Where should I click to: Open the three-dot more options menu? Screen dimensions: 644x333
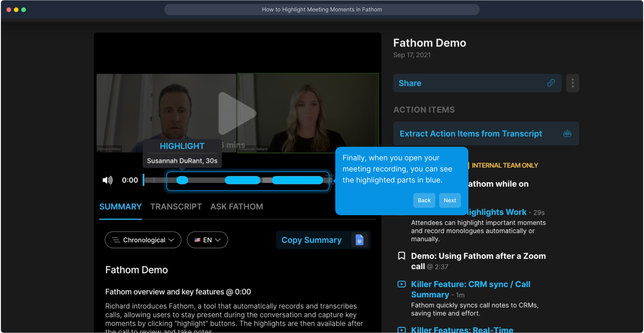tap(573, 83)
